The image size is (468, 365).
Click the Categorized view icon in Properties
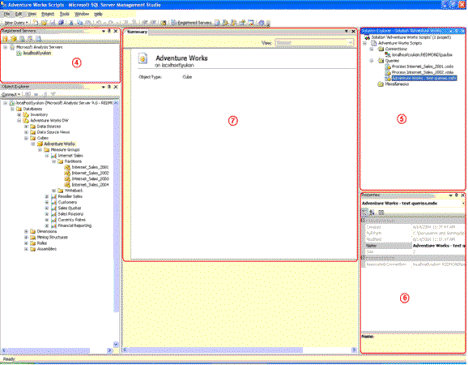(x=365, y=212)
